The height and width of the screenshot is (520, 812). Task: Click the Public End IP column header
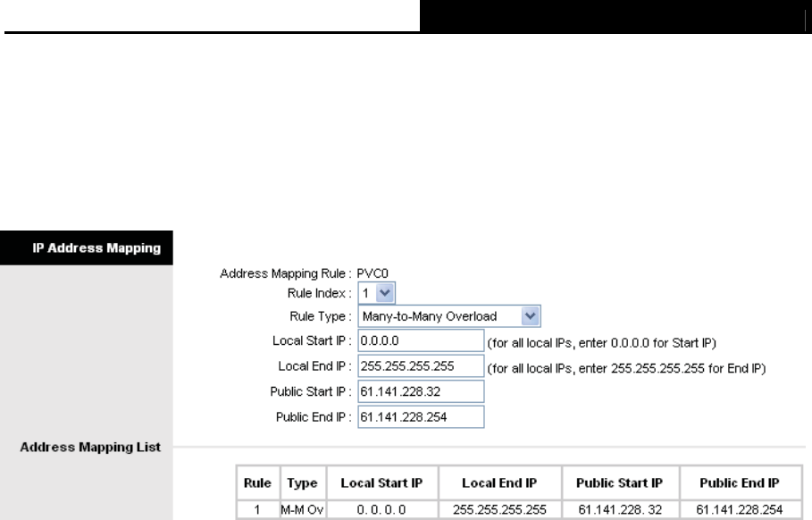click(x=740, y=482)
